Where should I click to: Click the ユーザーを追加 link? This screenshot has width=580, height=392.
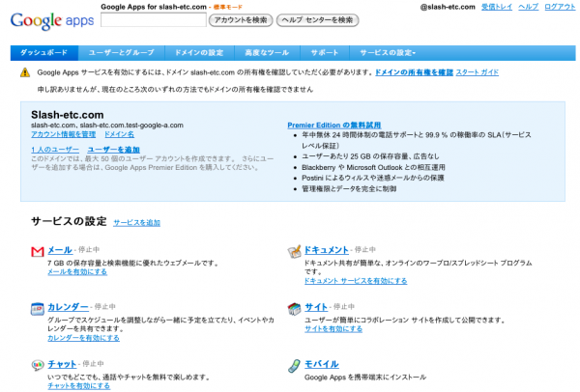coord(113,150)
